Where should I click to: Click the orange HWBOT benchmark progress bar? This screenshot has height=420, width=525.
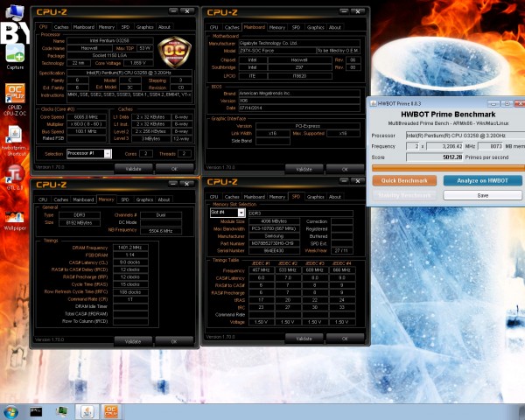[x=448, y=168]
